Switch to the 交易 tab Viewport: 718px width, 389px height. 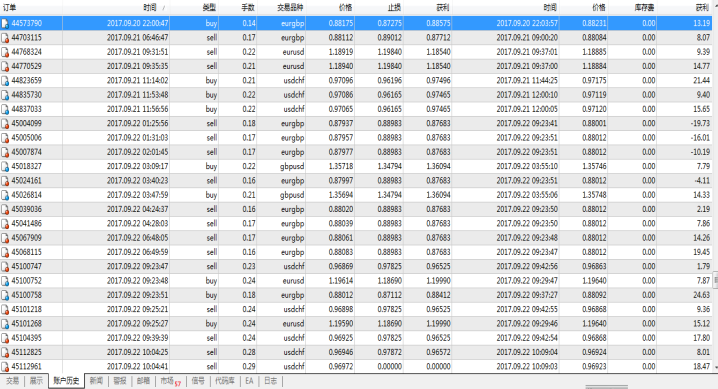coord(12,381)
